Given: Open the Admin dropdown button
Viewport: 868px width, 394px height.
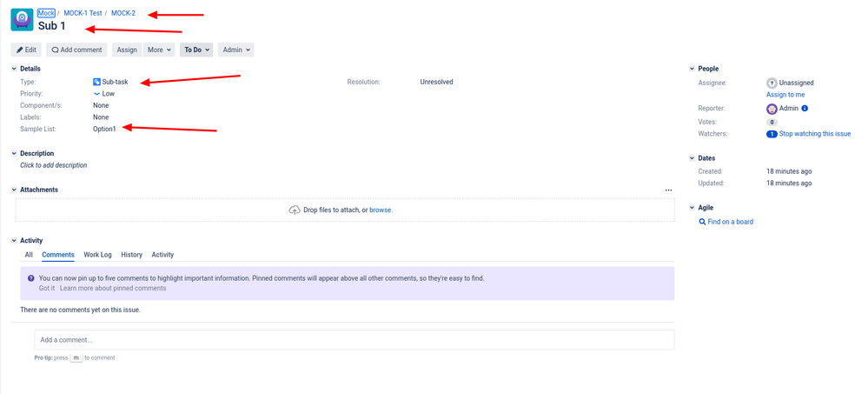Looking at the screenshot, I should click(x=235, y=50).
